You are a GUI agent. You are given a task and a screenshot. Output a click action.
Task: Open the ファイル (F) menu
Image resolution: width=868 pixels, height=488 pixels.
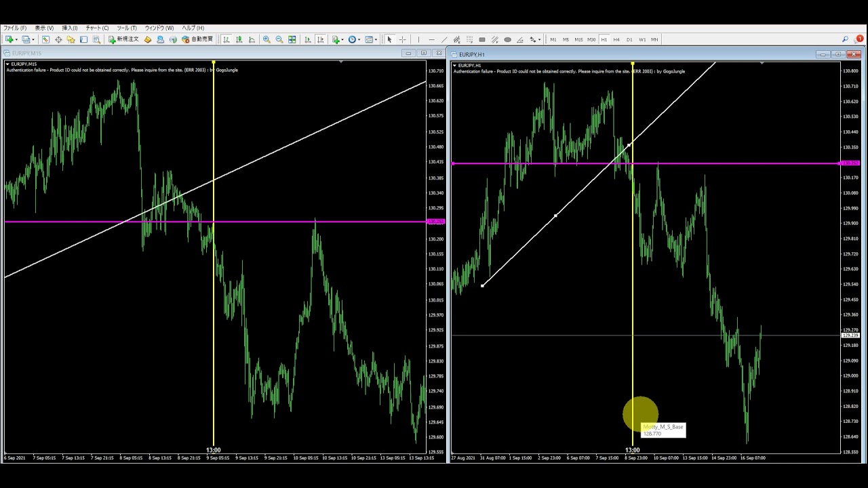[x=15, y=28]
